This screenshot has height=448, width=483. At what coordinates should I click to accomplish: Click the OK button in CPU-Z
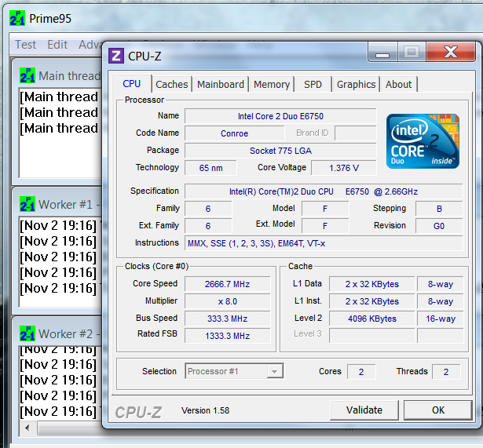[438, 410]
